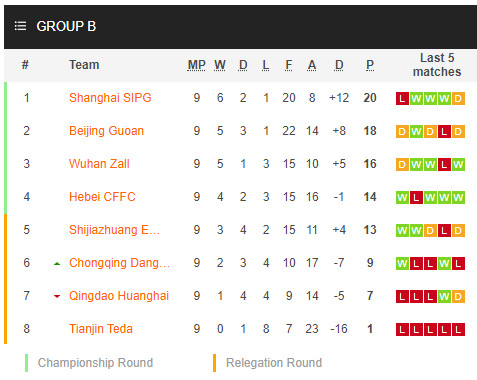Click Shanghai SIPG's red L result badge
This screenshot has width=477, height=380.
point(402,98)
